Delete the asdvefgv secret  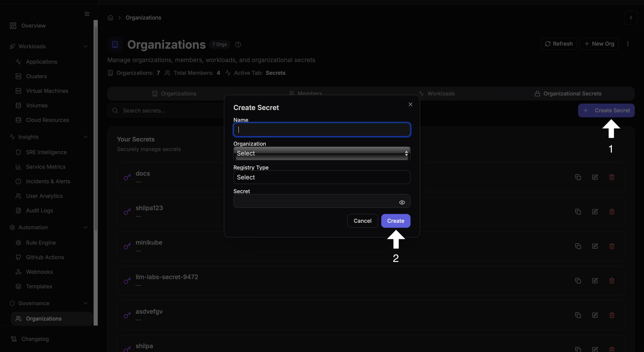coord(611,315)
